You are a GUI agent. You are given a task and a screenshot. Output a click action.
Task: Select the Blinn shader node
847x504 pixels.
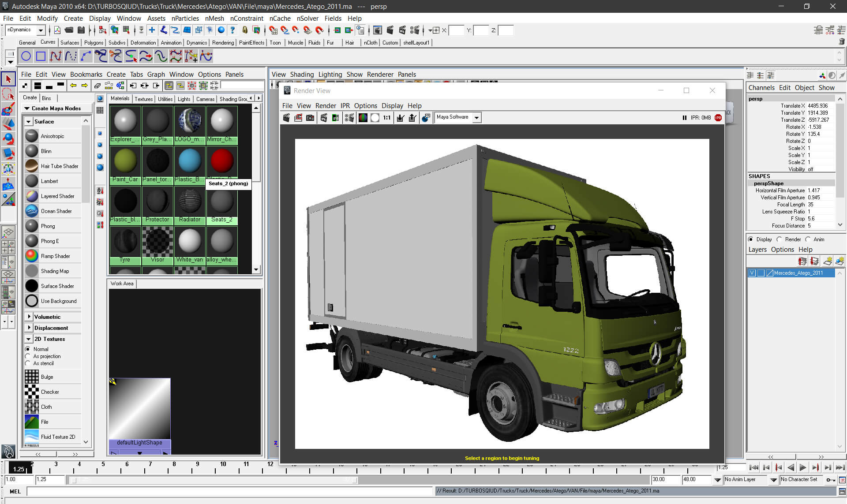click(x=53, y=151)
